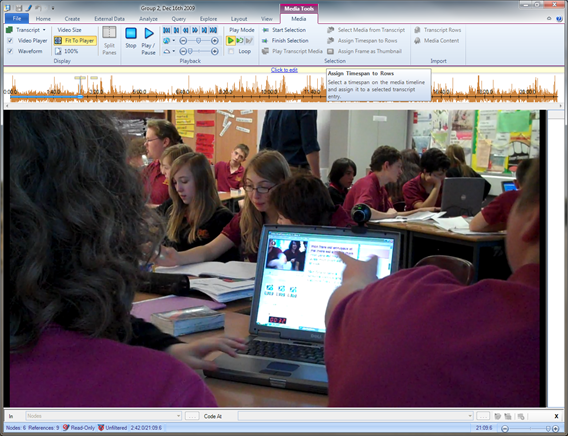Screen dimensions: 568x436
Task: Switch to the Home ribbon tab
Action: pyautogui.click(x=43, y=18)
